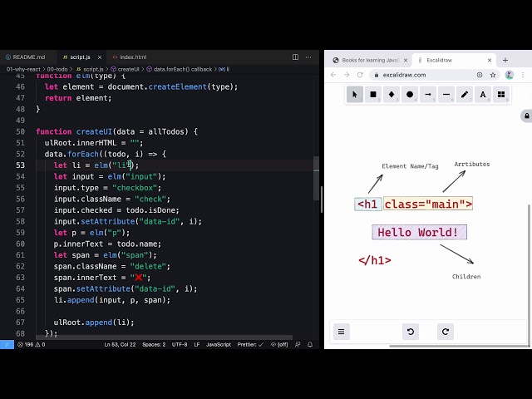The height and width of the screenshot is (399, 532).
Task: Open the editor More Actions ellipsis
Action: click(308, 57)
